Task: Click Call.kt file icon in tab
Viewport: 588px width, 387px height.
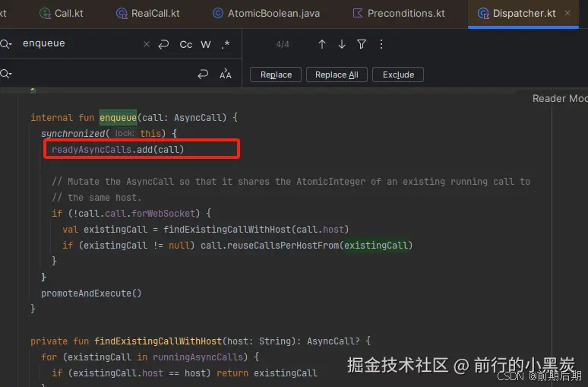Action: 45,14
